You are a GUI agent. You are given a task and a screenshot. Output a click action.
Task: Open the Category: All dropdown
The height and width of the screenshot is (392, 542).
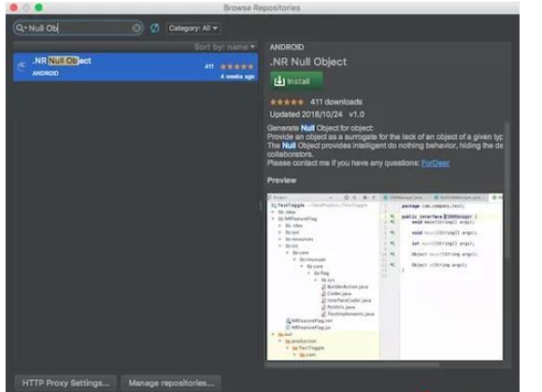click(193, 28)
